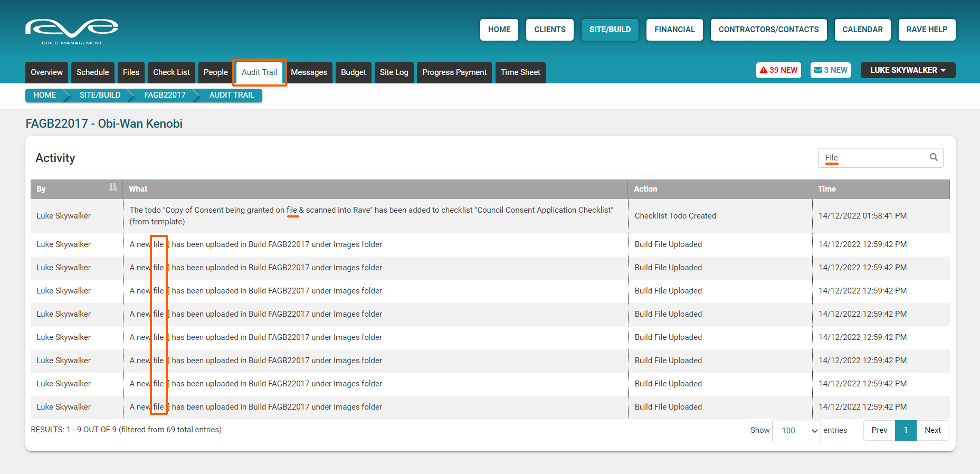Open the Show entries dropdown

[796, 431]
